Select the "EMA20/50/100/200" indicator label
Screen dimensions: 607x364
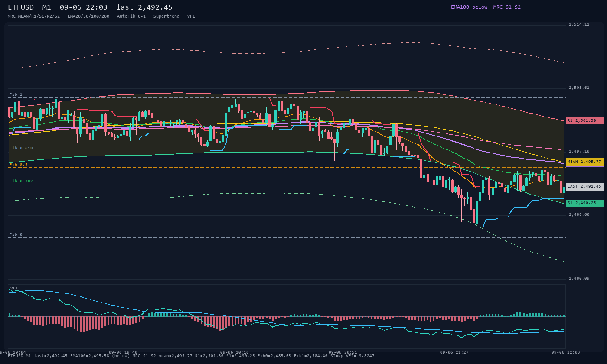pyautogui.click(x=88, y=16)
